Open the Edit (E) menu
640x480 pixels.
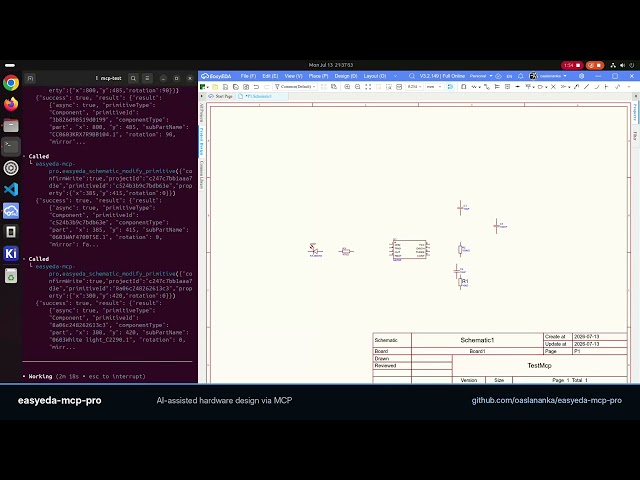tap(270, 76)
